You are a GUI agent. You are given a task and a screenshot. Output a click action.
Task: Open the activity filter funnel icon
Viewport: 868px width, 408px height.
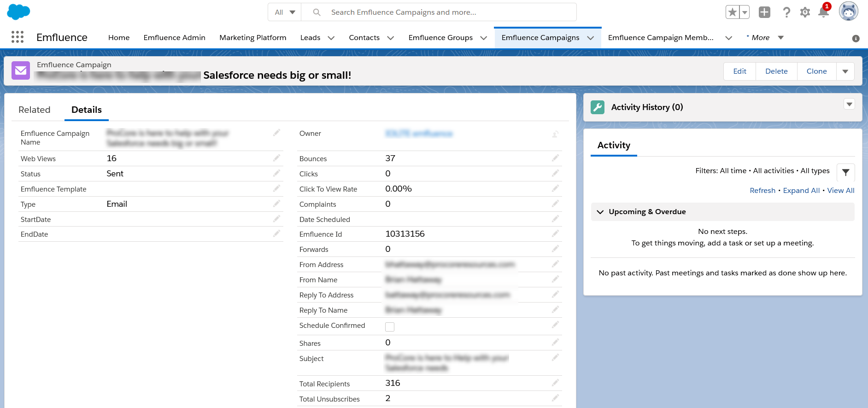845,172
